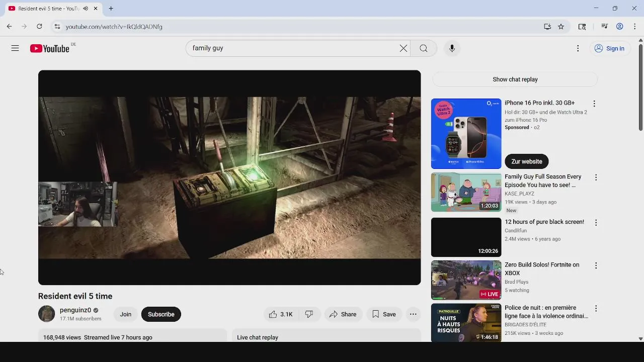Go to the YouTube home logo
644x362 pixels.
[x=49, y=48]
